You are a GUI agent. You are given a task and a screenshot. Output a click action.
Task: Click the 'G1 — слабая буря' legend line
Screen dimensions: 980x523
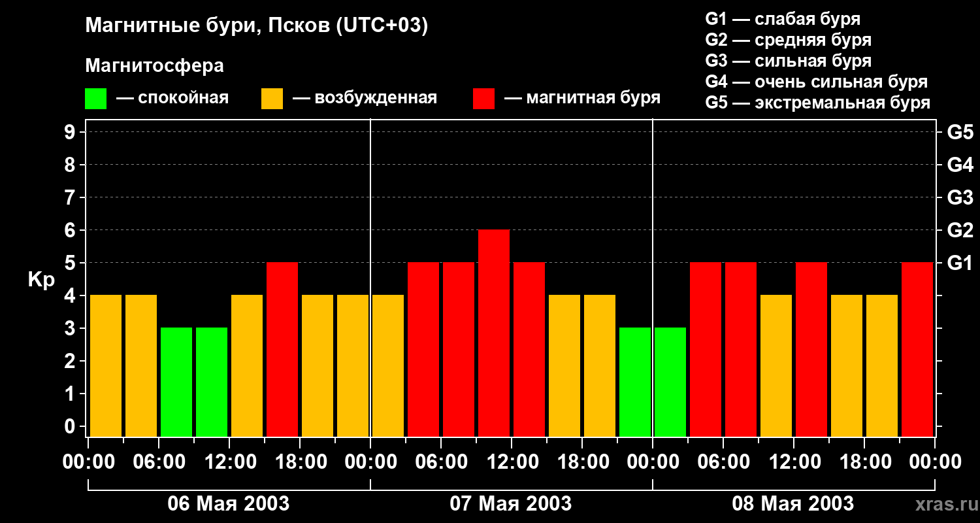(x=783, y=19)
